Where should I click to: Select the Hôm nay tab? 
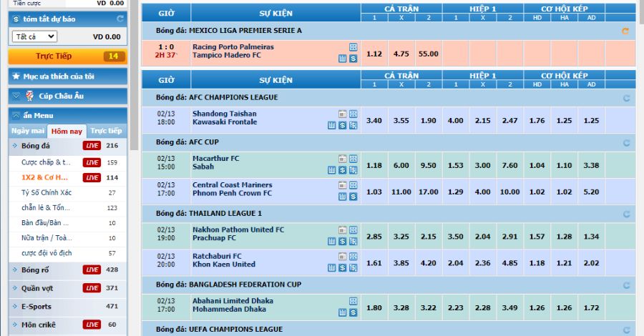point(67,132)
